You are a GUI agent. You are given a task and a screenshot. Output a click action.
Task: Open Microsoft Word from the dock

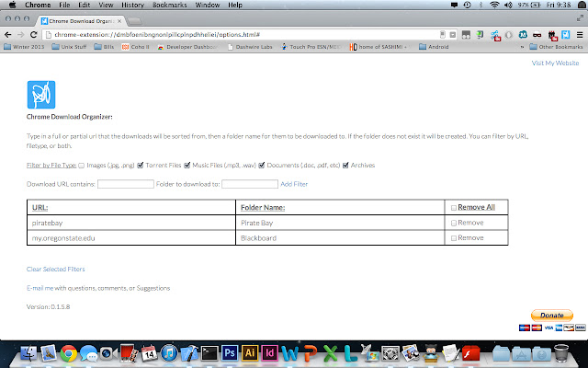click(x=290, y=353)
